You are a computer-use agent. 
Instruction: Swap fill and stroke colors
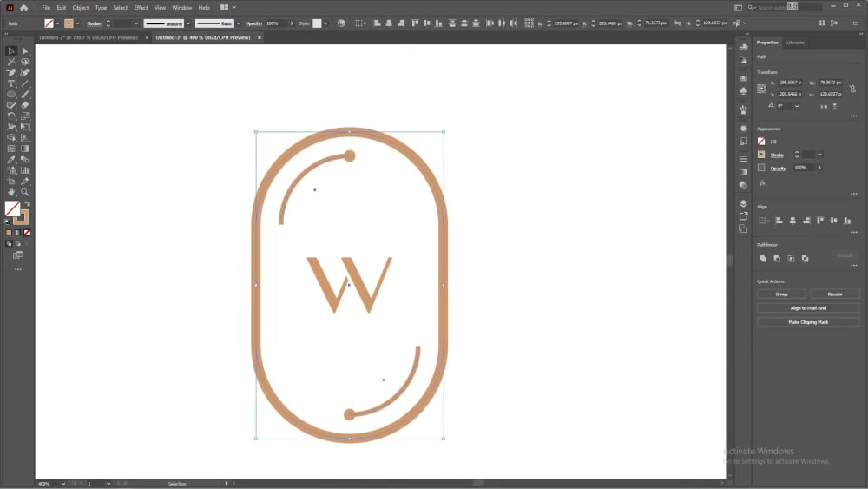click(x=27, y=204)
